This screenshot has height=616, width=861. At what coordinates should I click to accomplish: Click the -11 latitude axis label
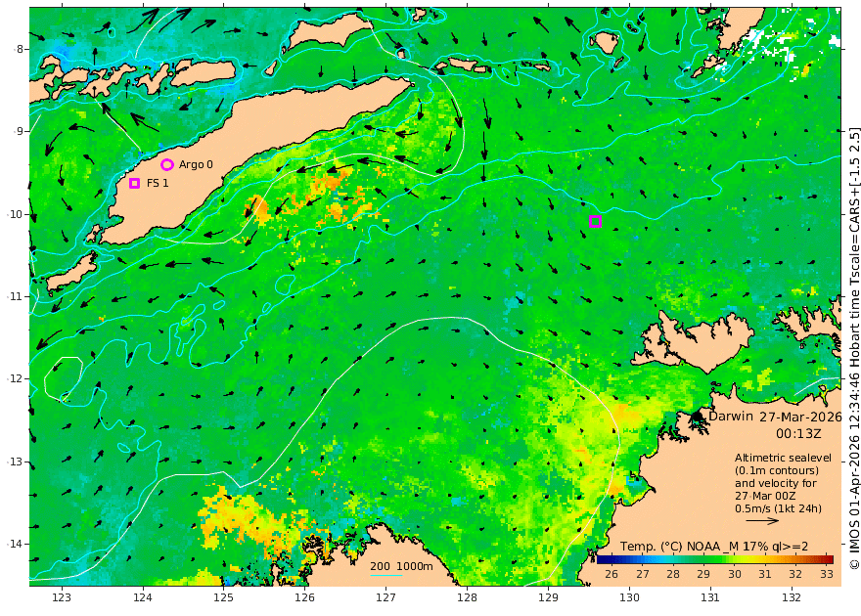[x=17, y=296]
